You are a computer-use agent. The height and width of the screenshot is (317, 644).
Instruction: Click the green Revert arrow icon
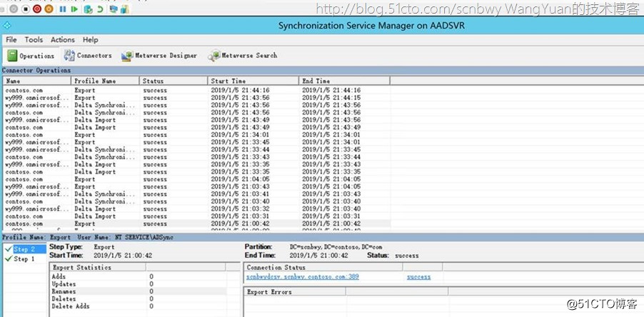pyautogui.click(x=100, y=9)
